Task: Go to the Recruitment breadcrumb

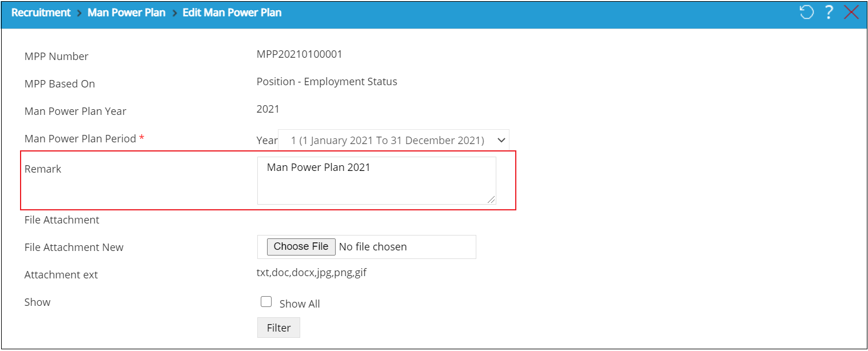Action: (x=41, y=13)
